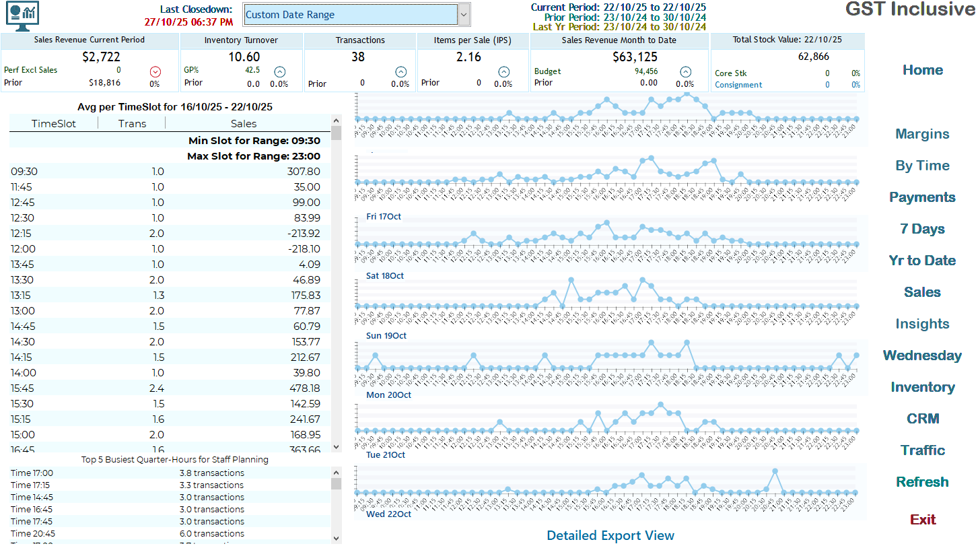Viewport: 980px width, 546px height.
Task: Click up-trend icon in Transactions card
Action: point(400,71)
